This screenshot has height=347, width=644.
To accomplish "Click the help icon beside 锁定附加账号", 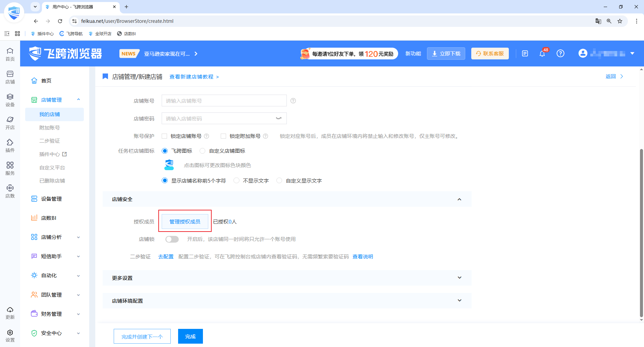I will 266,136.
